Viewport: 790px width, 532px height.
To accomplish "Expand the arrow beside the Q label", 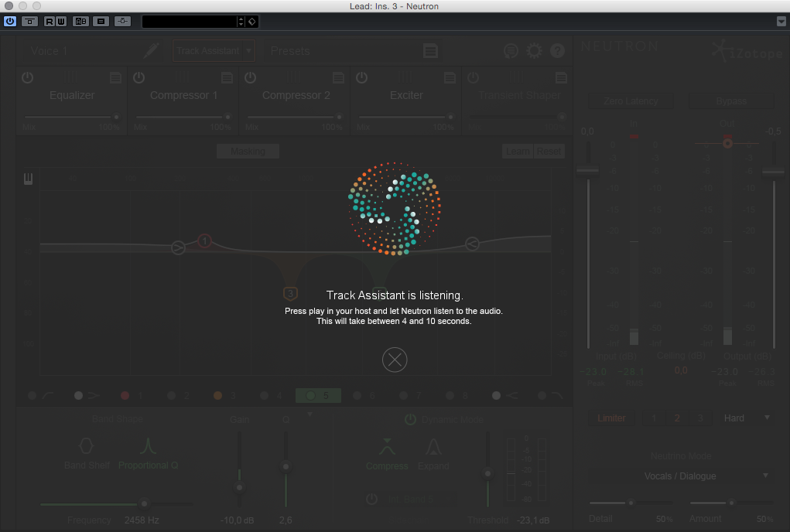I will (310, 414).
